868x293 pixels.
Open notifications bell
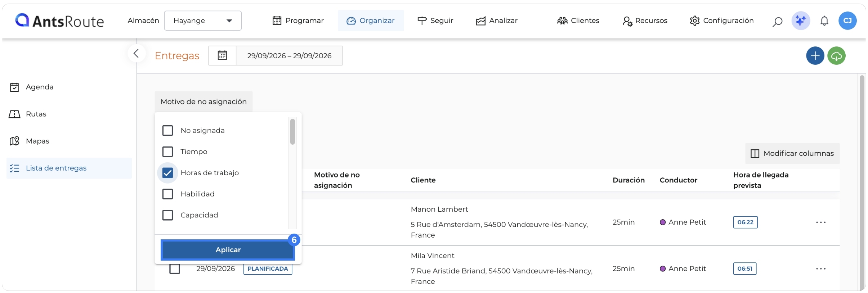pos(824,21)
